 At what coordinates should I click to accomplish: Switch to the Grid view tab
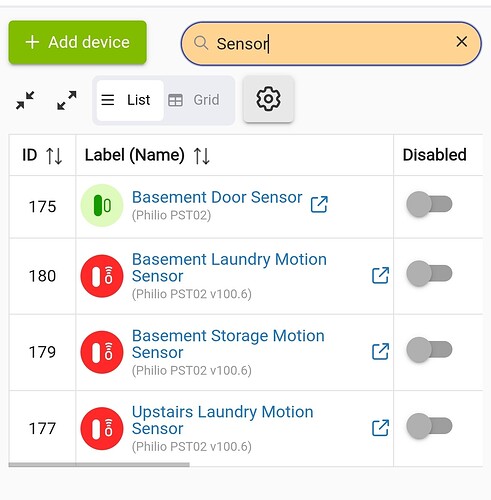[x=194, y=100]
